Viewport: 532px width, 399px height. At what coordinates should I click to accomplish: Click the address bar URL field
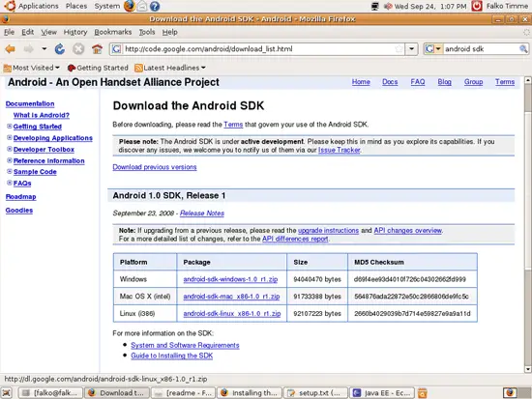pyautogui.click(x=258, y=49)
